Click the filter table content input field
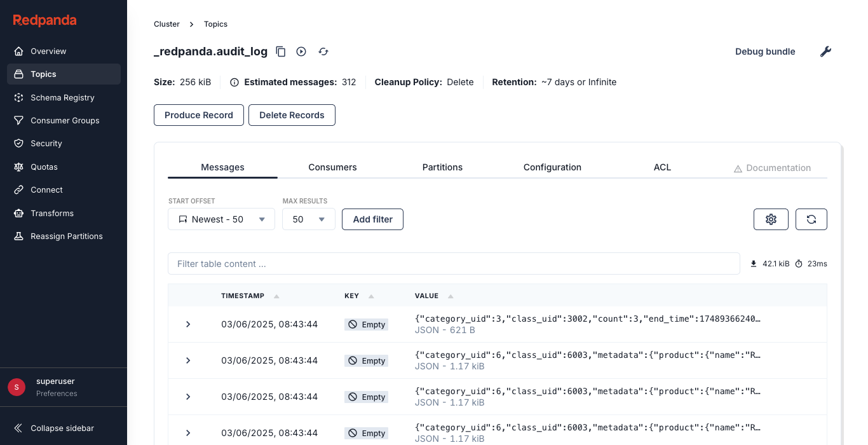This screenshot has width=868, height=445. pos(454,263)
